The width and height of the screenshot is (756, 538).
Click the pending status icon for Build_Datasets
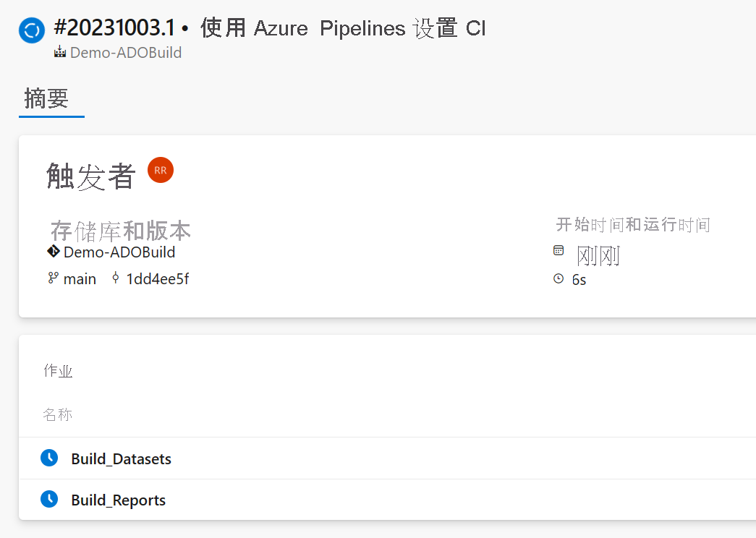point(49,458)
